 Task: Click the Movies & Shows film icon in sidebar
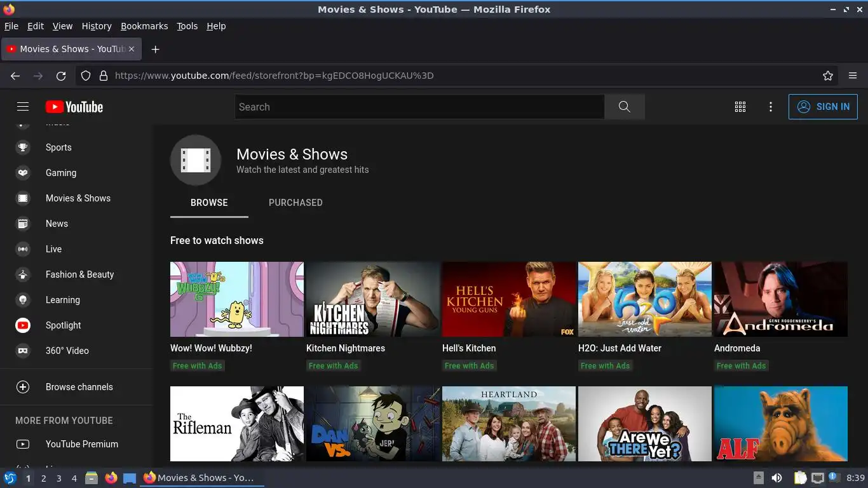pos(23,198)
